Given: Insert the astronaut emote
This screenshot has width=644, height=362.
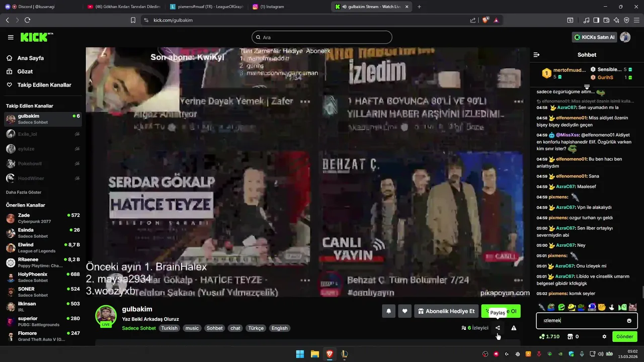Looking at the screenshot, I should [592, 307].
